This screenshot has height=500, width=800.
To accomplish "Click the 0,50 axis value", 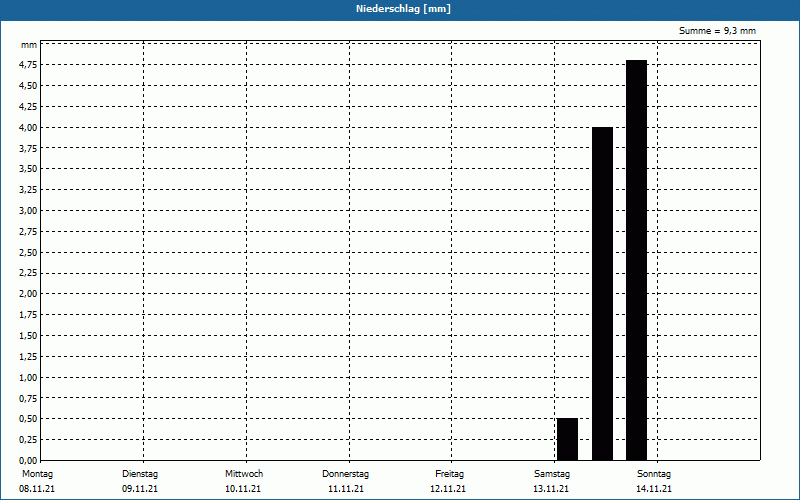I will coord(28,419).
